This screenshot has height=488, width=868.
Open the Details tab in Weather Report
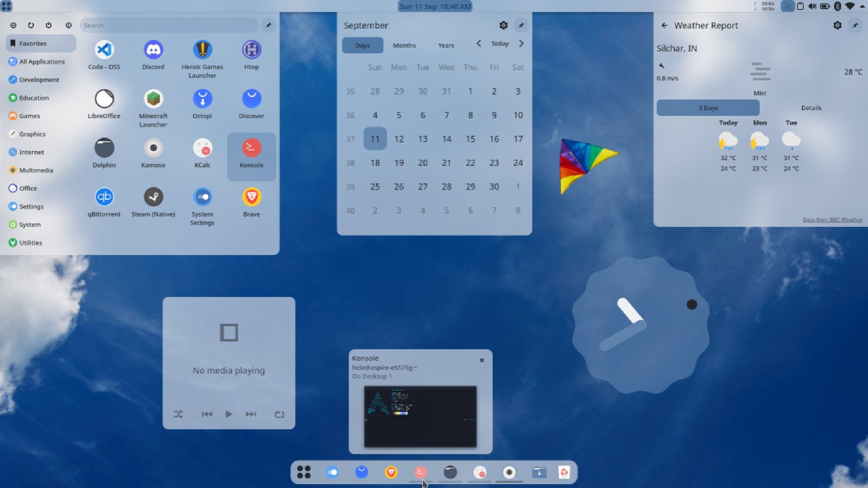[x=810, y=108]
